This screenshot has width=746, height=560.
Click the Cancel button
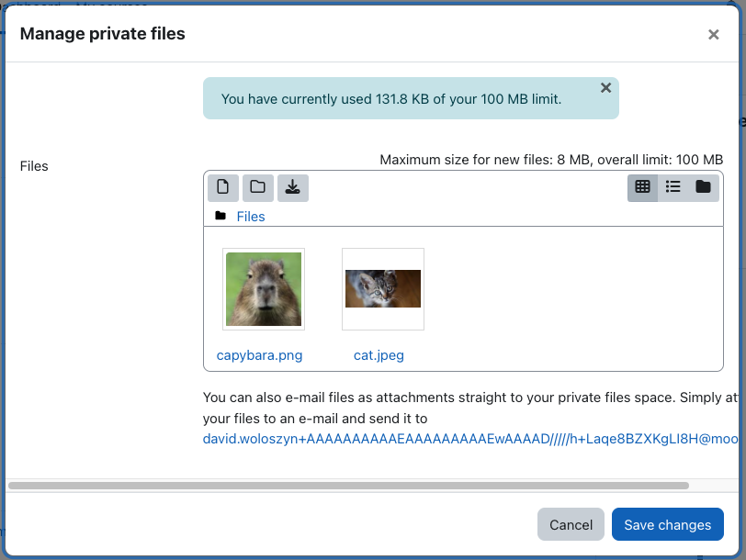[x=571, y=524]
